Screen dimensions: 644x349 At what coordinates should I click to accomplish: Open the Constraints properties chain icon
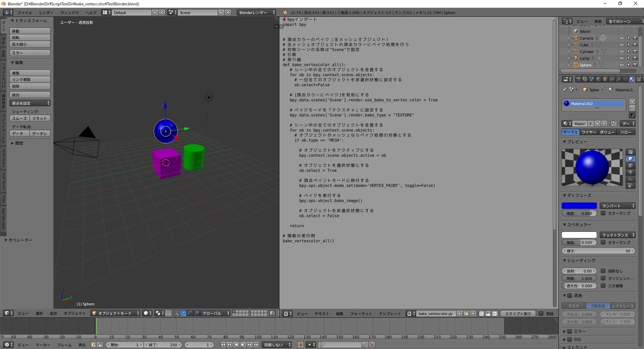(x=612, y=79)
